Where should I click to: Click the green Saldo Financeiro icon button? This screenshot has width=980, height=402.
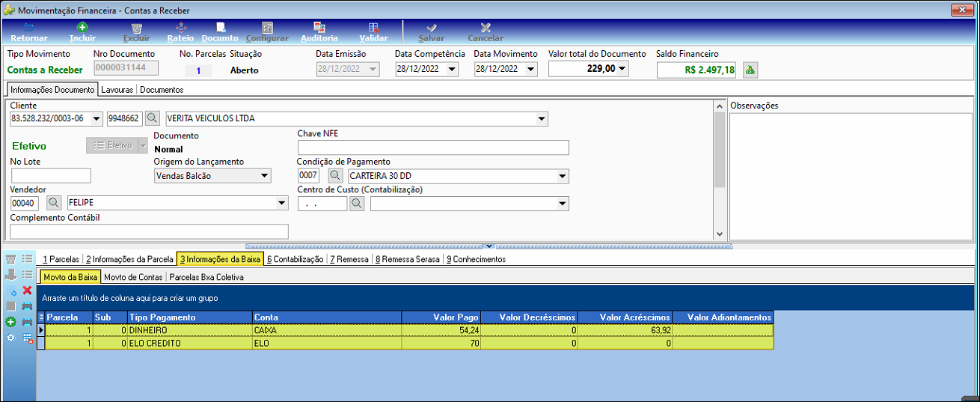coord(749,70)
